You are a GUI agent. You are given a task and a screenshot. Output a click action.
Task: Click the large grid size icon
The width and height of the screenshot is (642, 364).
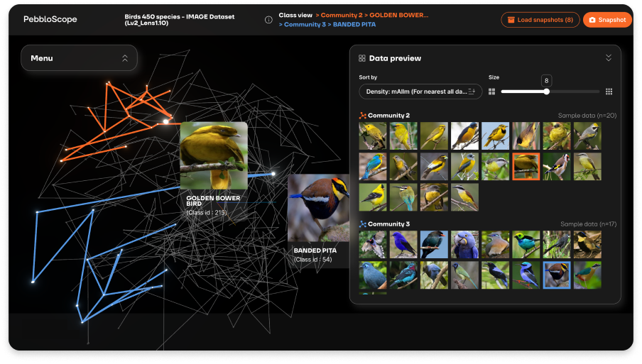(x=609, y=92)
